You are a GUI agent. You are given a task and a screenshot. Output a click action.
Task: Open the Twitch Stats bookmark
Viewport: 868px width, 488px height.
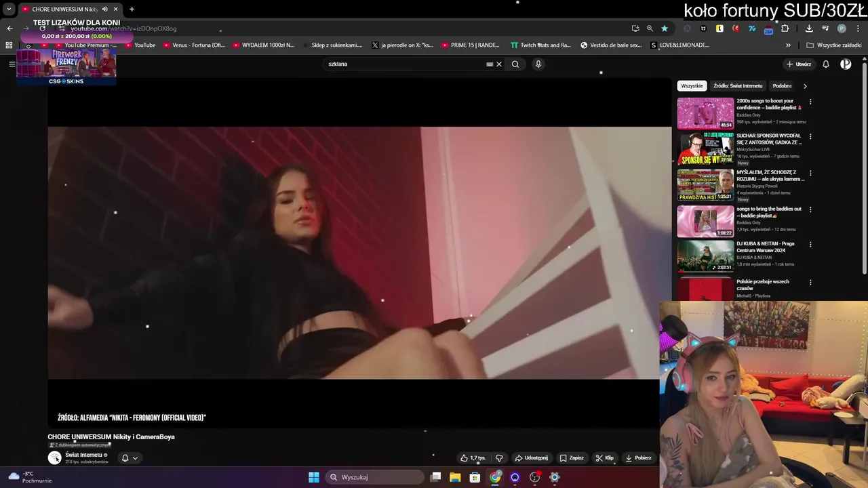(540, 45)
